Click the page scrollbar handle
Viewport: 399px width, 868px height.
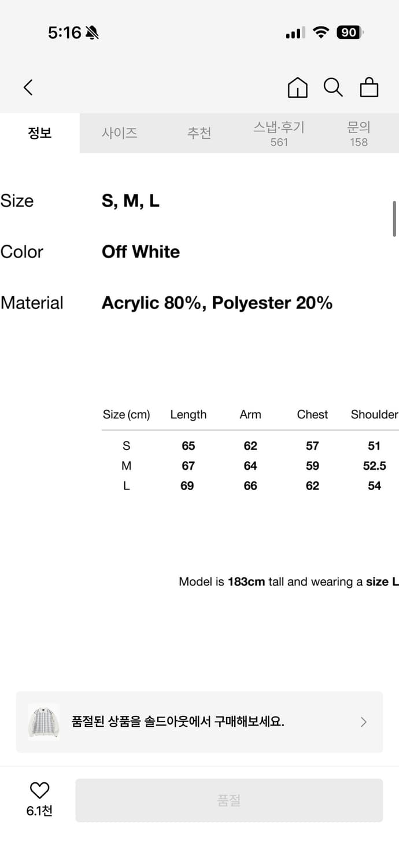(x=394, y=218)
